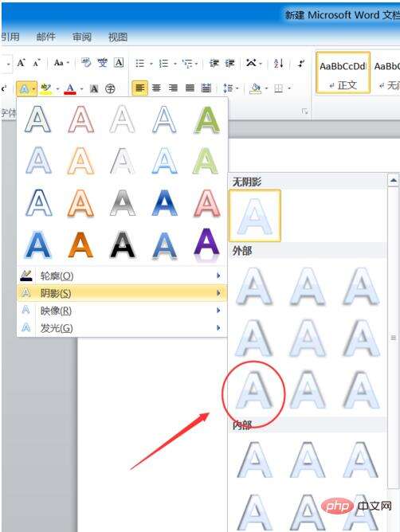Image resolution: width=400 pixels, height=532 pixels.
Task: Toggle Justify alignment
Action: [x=190, y=88]
